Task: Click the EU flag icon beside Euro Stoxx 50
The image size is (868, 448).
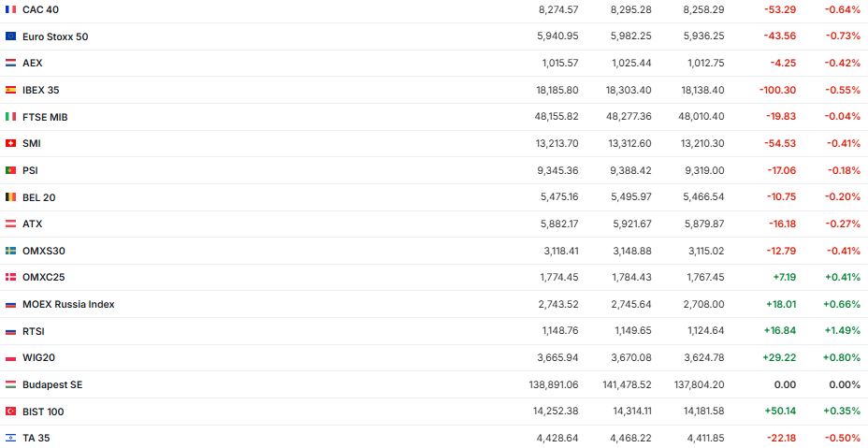Action: pyautogui.click(x=10, y=36)
